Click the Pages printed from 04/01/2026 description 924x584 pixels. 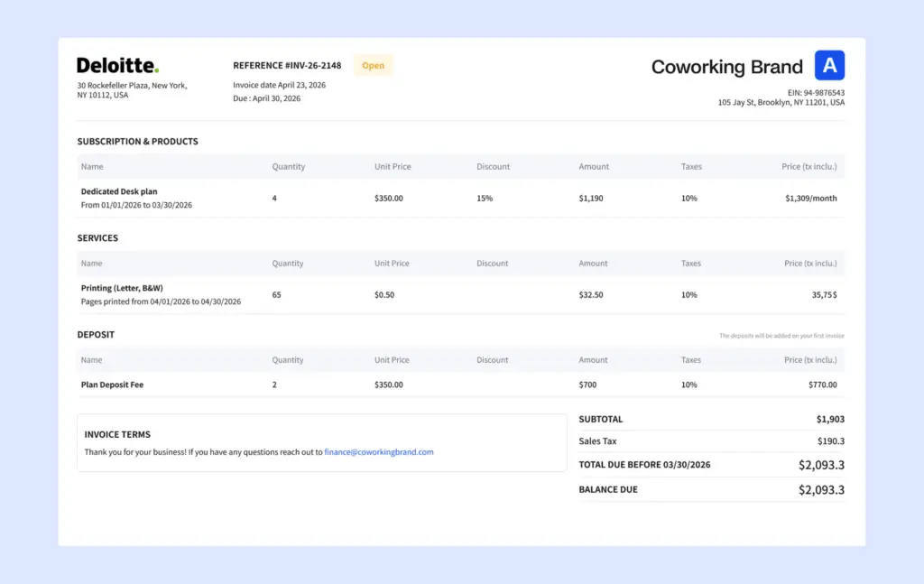161,301
